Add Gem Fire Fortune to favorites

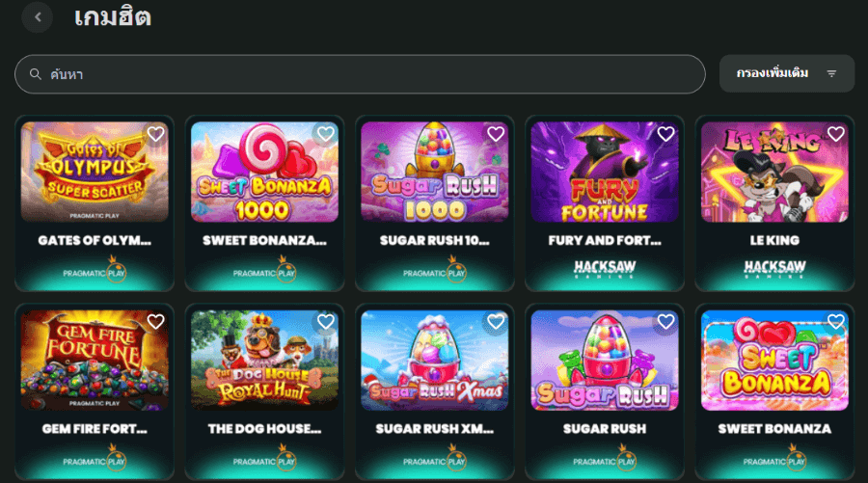point(155,321)
